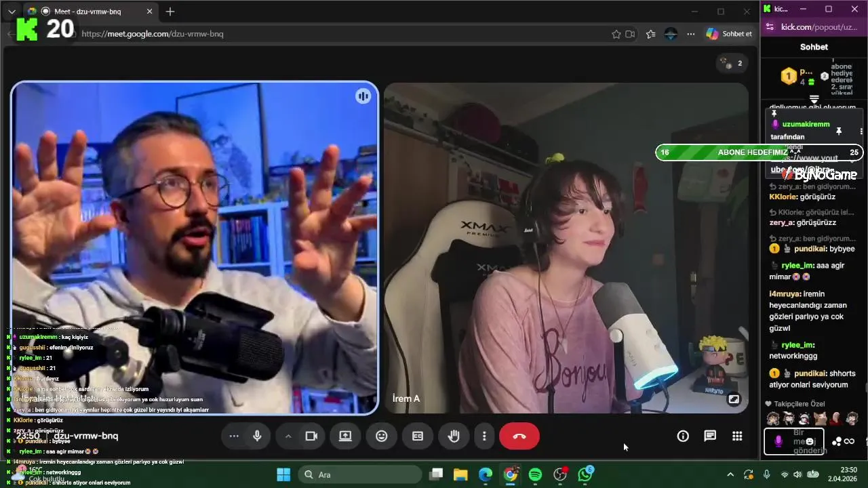Show hidden system tray icons
This screenshot has width=868, height=488.
(x=730, y=474)
